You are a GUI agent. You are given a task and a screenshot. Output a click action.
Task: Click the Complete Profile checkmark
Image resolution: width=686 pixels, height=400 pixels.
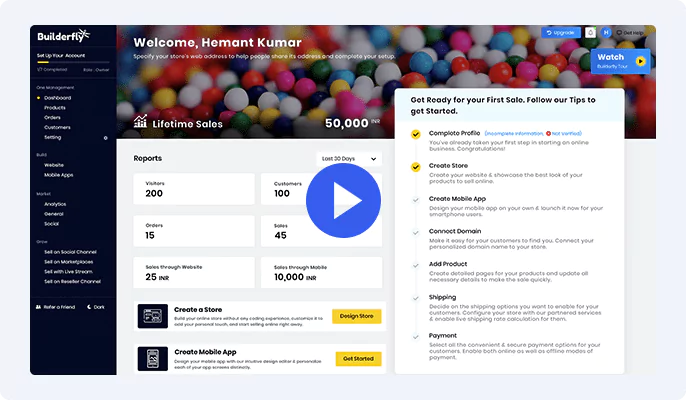415,133
